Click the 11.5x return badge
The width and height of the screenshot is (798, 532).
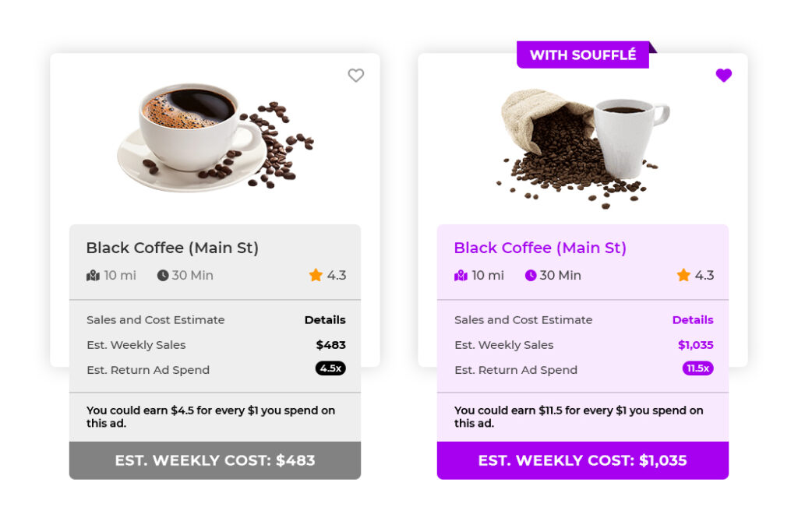pyautogui.click(x=697, y=368)
